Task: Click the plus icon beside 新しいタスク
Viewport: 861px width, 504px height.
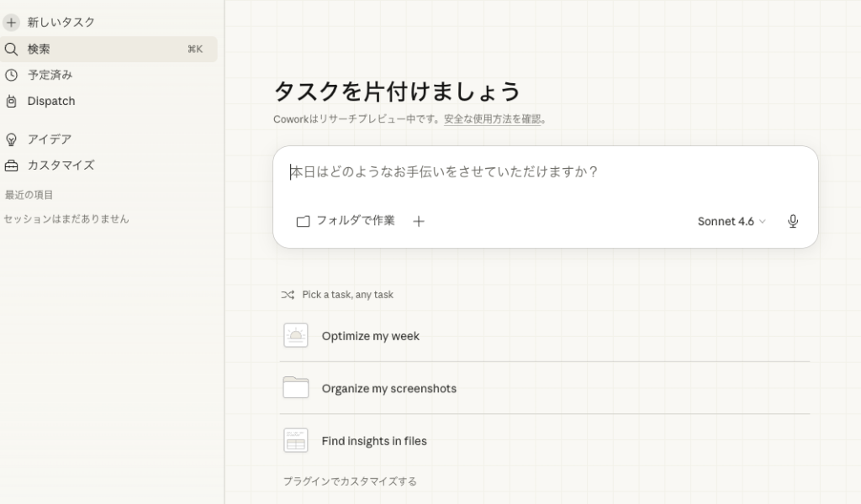Action: [11, 23]
